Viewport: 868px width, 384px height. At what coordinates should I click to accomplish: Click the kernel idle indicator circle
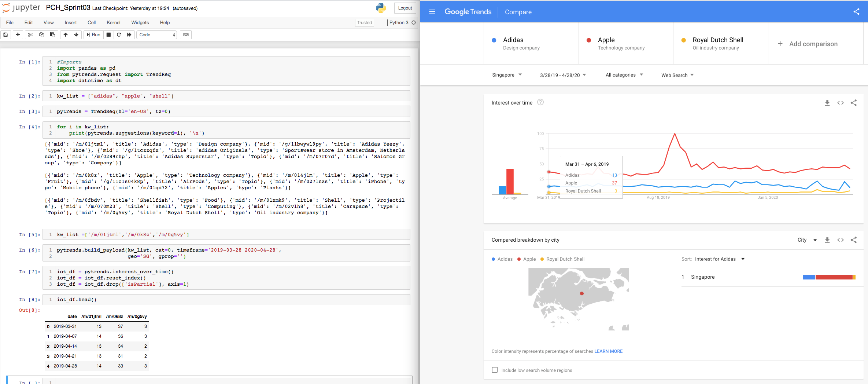pyautogui.click(x=414, y=22)
